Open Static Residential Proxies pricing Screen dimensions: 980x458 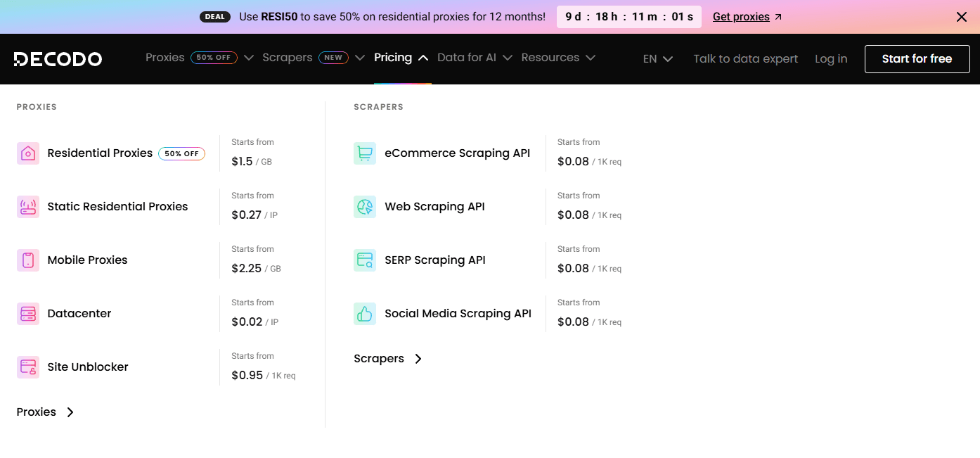coord(117,207)
